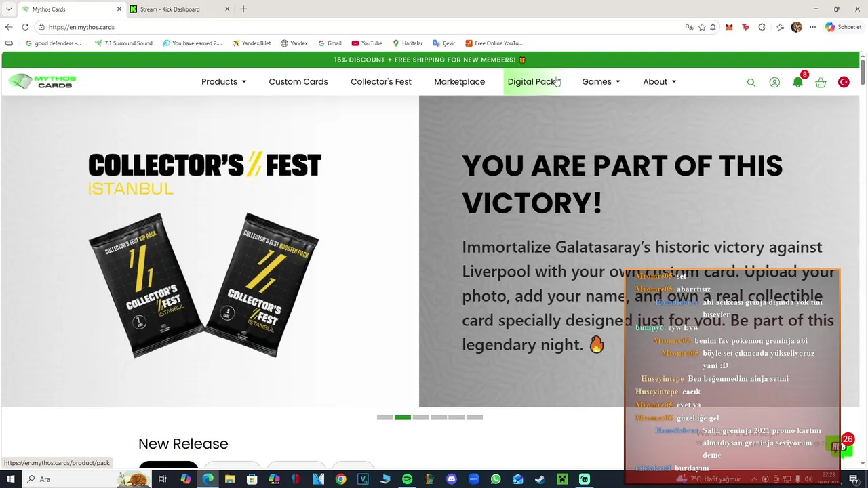Viewport: 868px width, 488px height.
Task: Click the green chat widget with badge 26
Action: pyautogui.click(x=840, y=446)
